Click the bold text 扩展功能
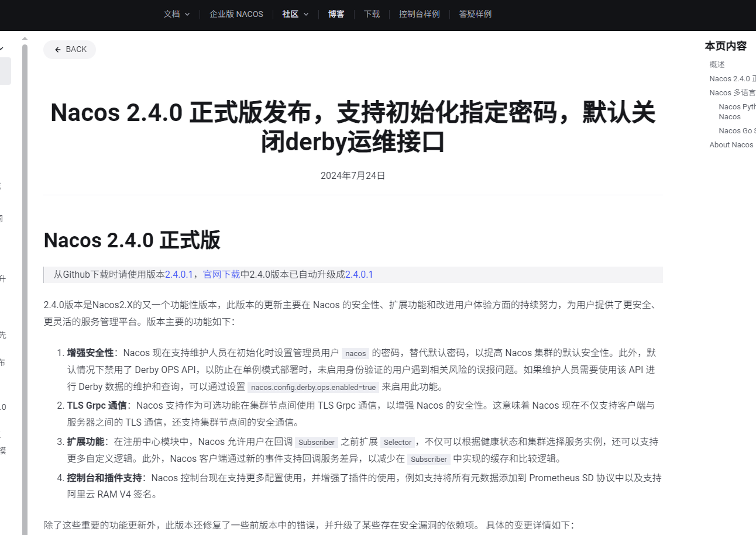 pos(85,441)
